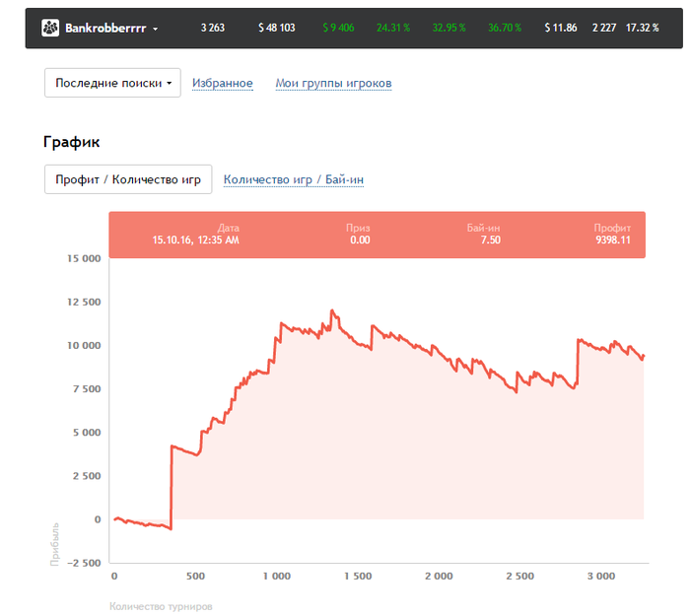Click the 17.32 % stat at the right
This screenshot has width=690, height=616.
tap(643, 28)
